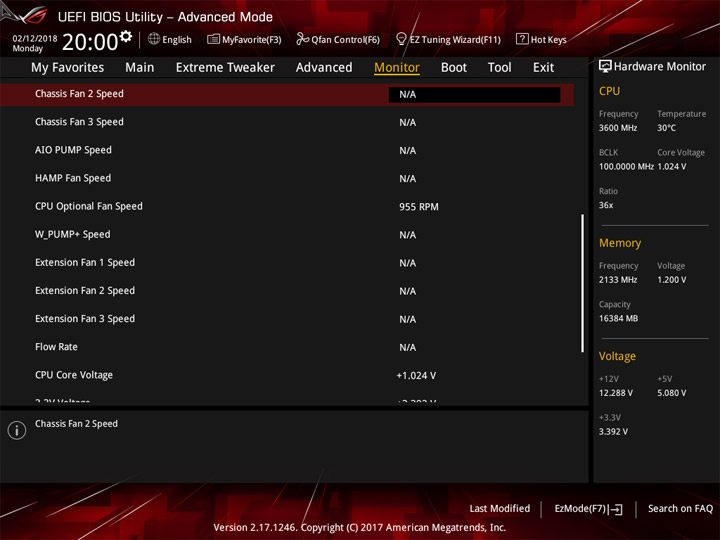This screenshot has height=540, width=720.
Task: Select the Chassis Fan 2 Speed row
Action: [x=287, y=95]
